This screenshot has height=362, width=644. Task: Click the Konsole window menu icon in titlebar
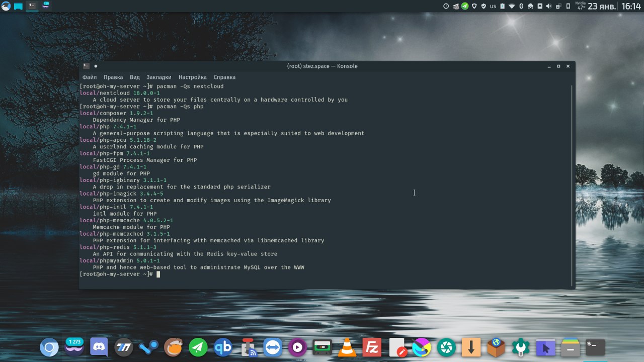tap(87, 66)
